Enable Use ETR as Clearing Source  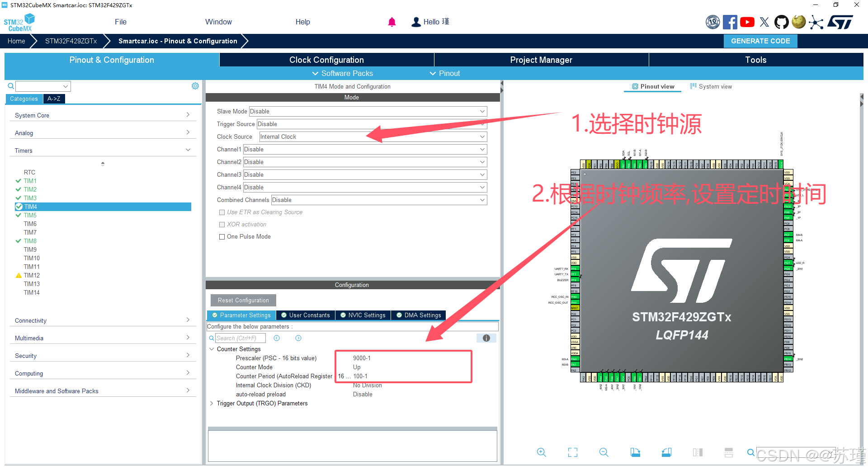[x=222, y=212]
